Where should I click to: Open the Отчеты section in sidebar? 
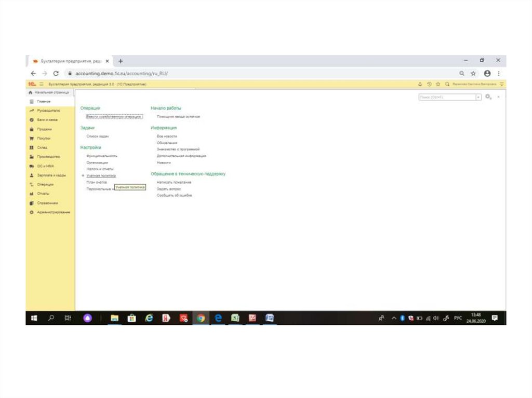point(43,194)
